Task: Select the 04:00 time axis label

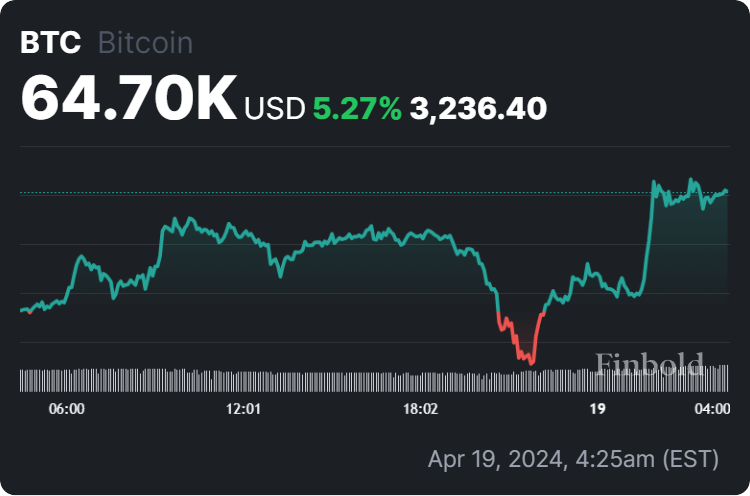Action: (x=712, y=409)
